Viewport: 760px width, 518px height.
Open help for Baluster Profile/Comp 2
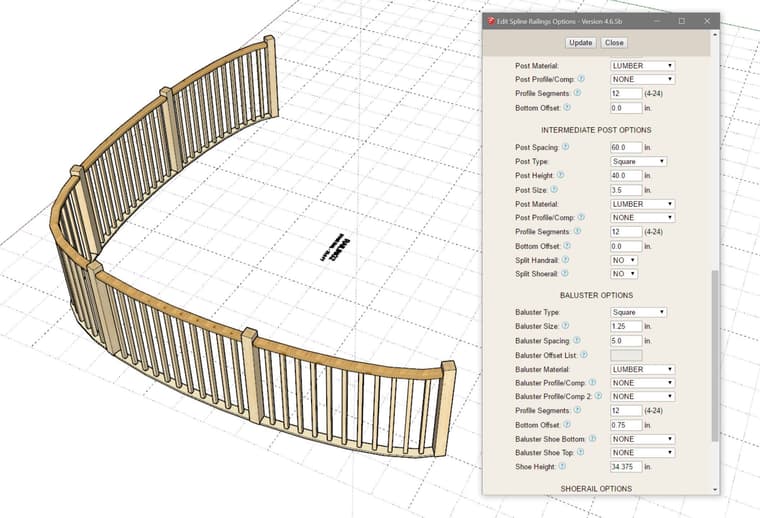(598, 396)
